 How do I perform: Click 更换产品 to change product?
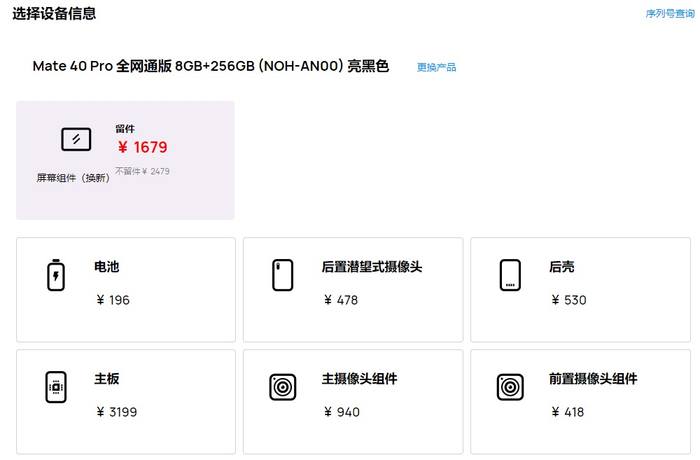click(x=436, y=67)
